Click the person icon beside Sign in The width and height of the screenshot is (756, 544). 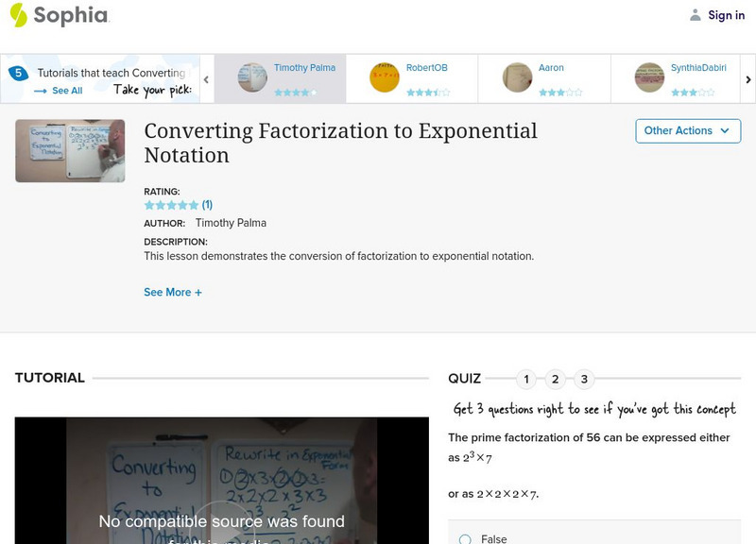[x=696, y=14]
